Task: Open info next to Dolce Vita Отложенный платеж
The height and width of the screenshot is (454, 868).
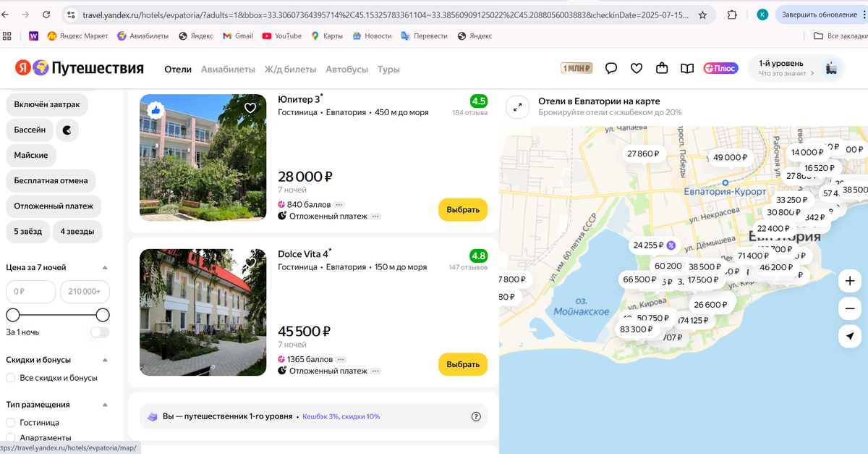Action: tap(375, 371)
